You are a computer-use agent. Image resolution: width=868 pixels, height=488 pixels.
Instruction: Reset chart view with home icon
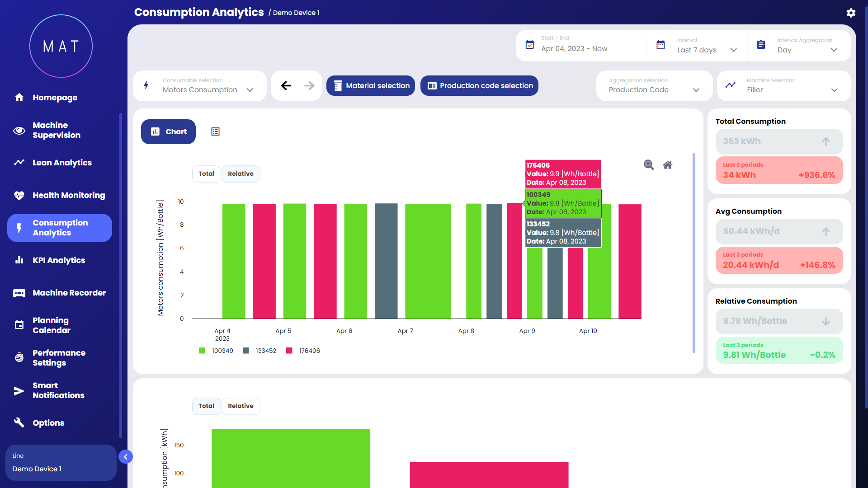tap(668, 165)
